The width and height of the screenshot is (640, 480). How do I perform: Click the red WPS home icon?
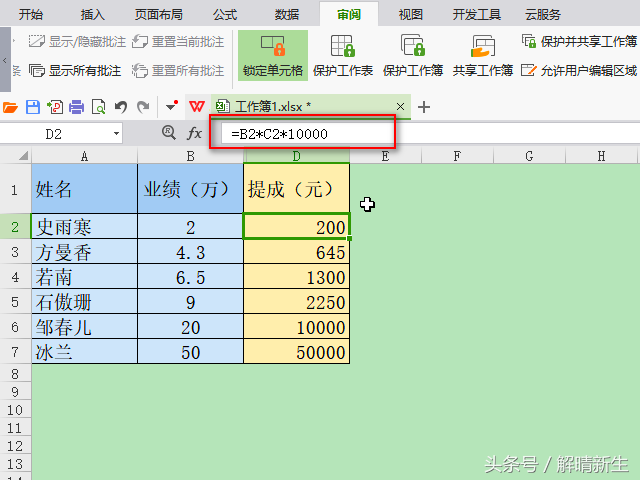197,107
